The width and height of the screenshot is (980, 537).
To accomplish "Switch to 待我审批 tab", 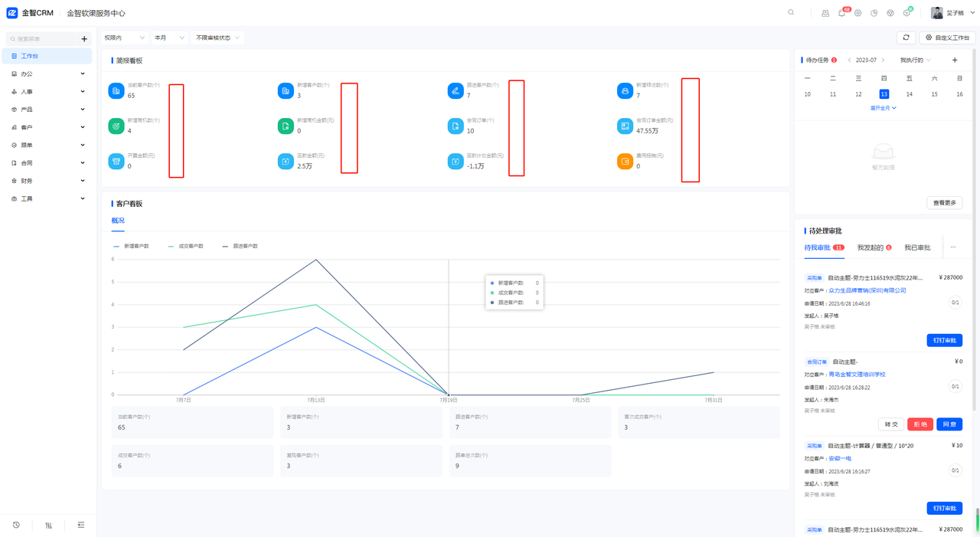I will (824, 247).
